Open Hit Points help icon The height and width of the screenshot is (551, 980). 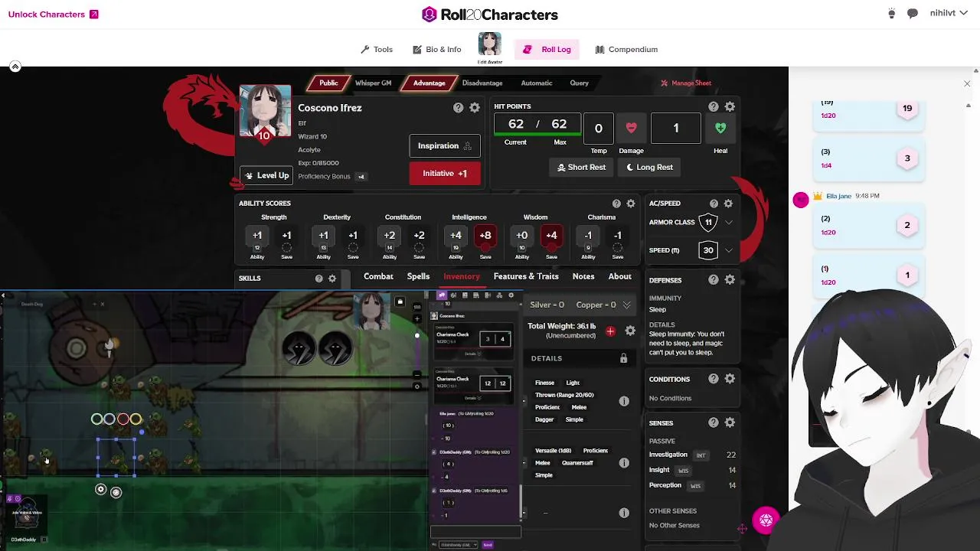point(714,106)
